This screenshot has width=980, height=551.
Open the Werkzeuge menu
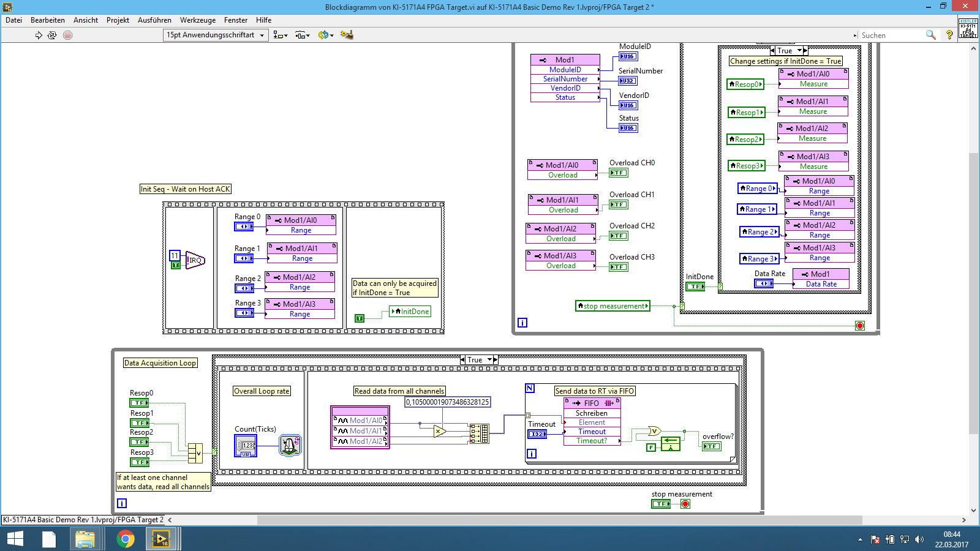coord(197,20)
